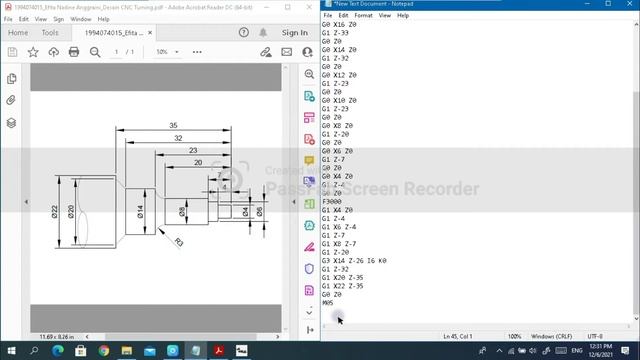The image size is (640, 360).
Task: Show hidden system tray icons chevron
Action: (499, 351)
